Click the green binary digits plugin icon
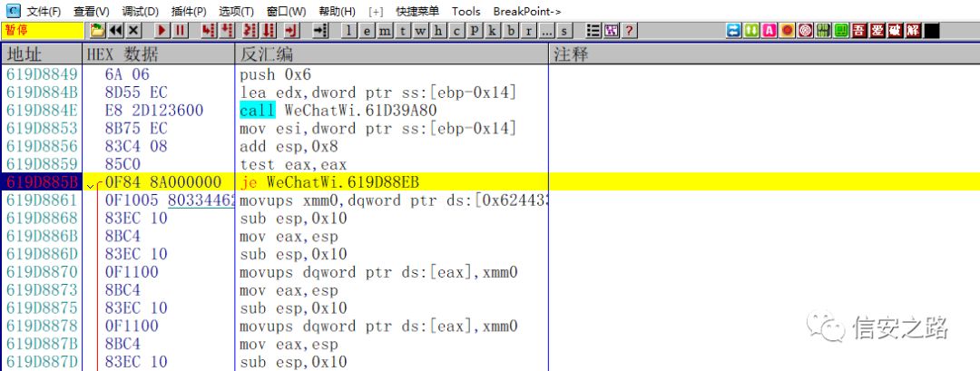The width and height of the screenshot is (980, 371). tap(824, 30)
